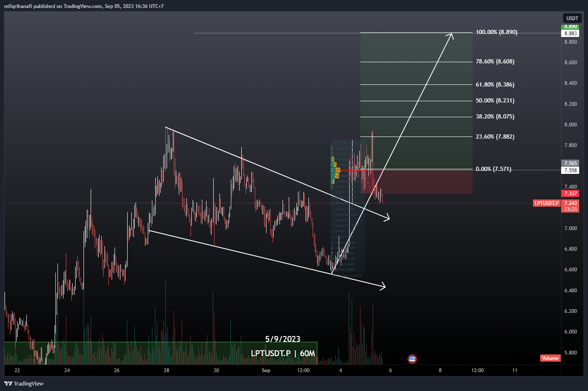Click the 6.200 price scale value
Image resolution: width=588 pixels, height=391 pixels.
pos(570,311)
